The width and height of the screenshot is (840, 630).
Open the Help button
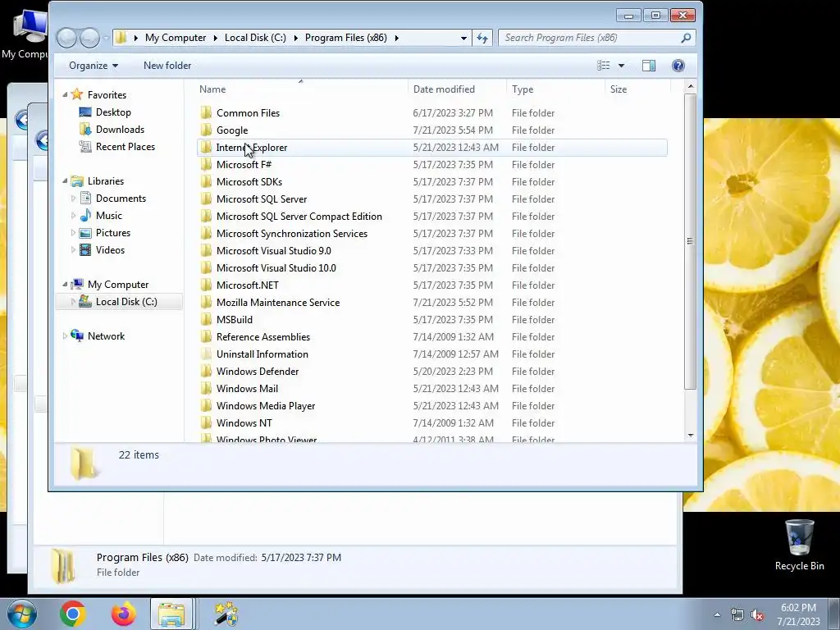[x=678, y=66]
